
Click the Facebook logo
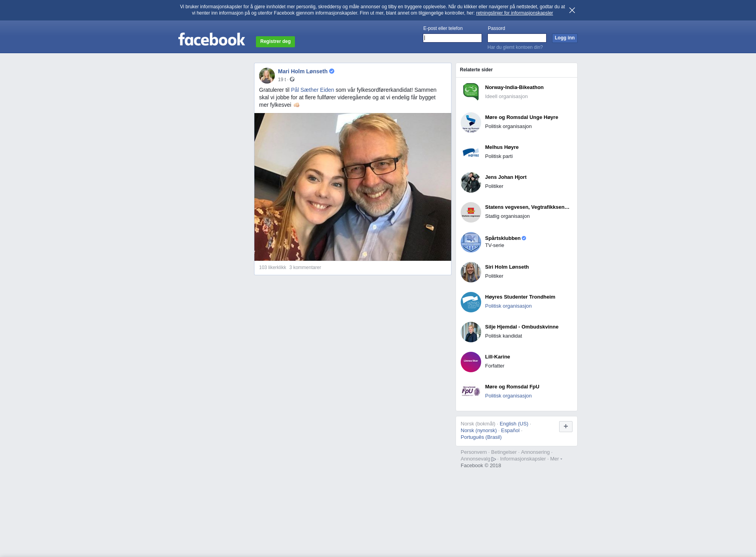pyautogui.click(x=211, y=39)
